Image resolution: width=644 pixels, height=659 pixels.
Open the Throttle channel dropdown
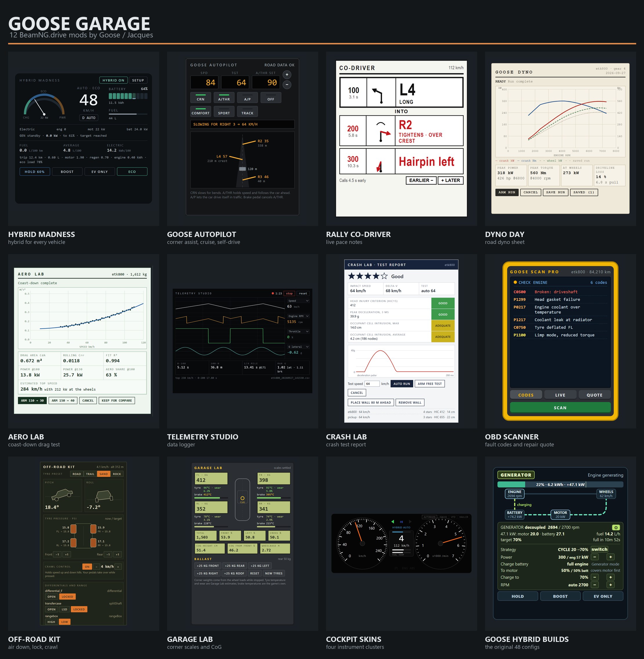pyautogui.click(x=298, y=331)
